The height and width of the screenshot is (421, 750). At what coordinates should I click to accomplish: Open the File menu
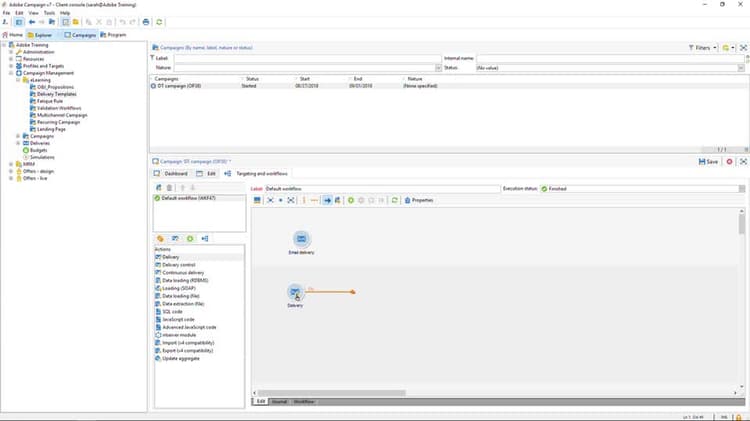[6, 13]
